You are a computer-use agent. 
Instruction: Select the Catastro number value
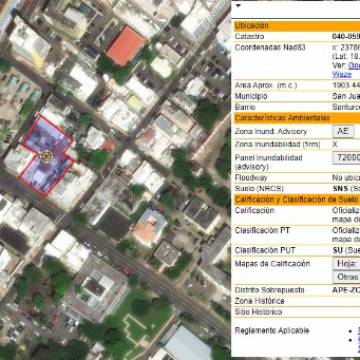346,36
